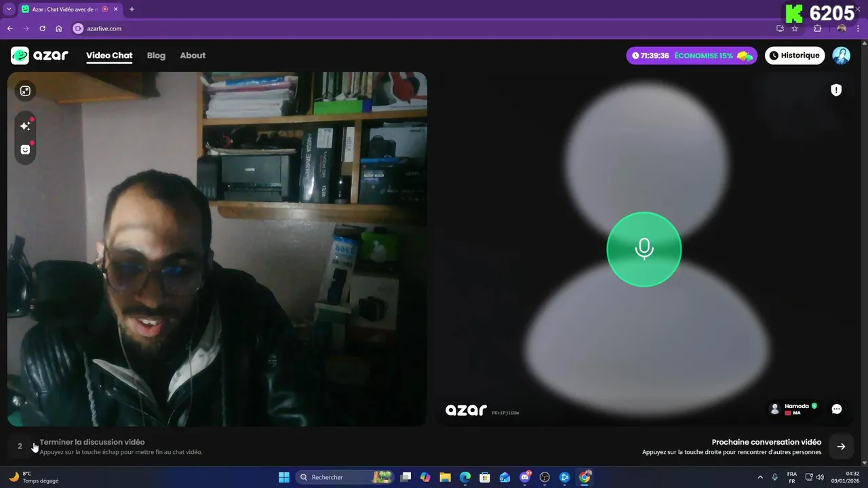
Task: Open the Historique button
Action: point(795,56)
